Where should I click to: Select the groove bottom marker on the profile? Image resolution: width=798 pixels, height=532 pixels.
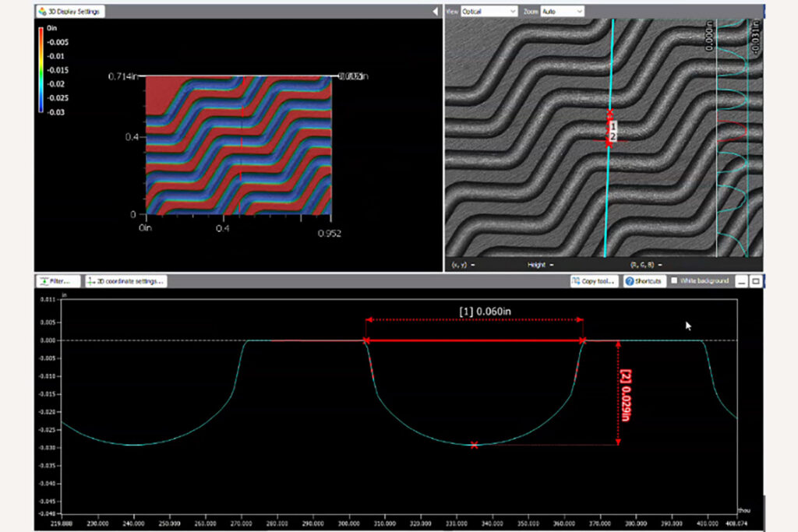pos(475,445)
